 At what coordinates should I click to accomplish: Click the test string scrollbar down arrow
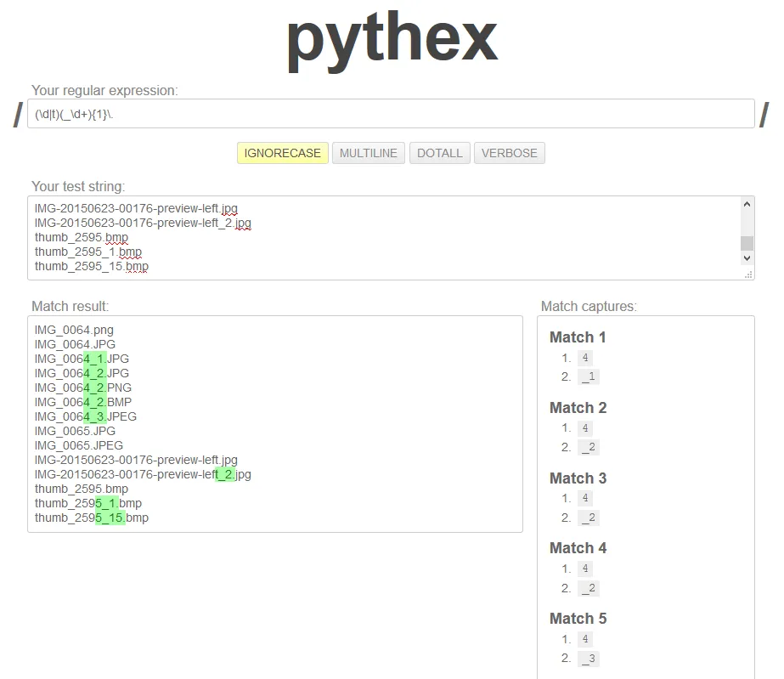(x=747, y=258)
